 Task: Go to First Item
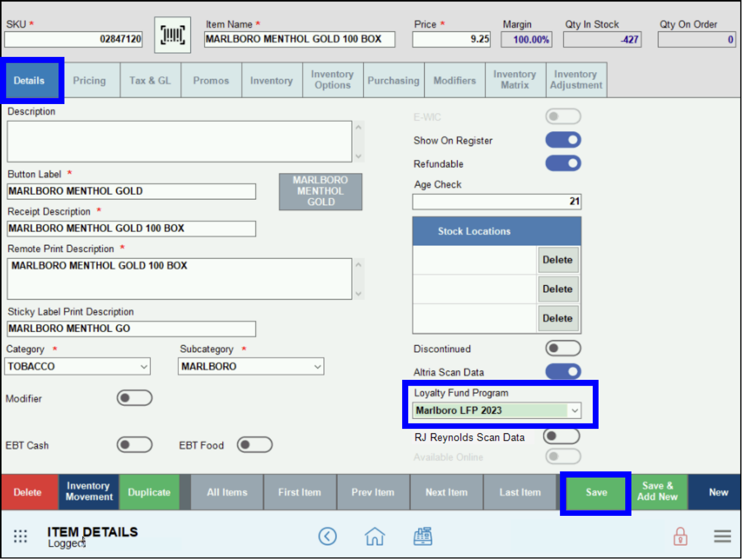pyautogui.click(x=300, y=492)
